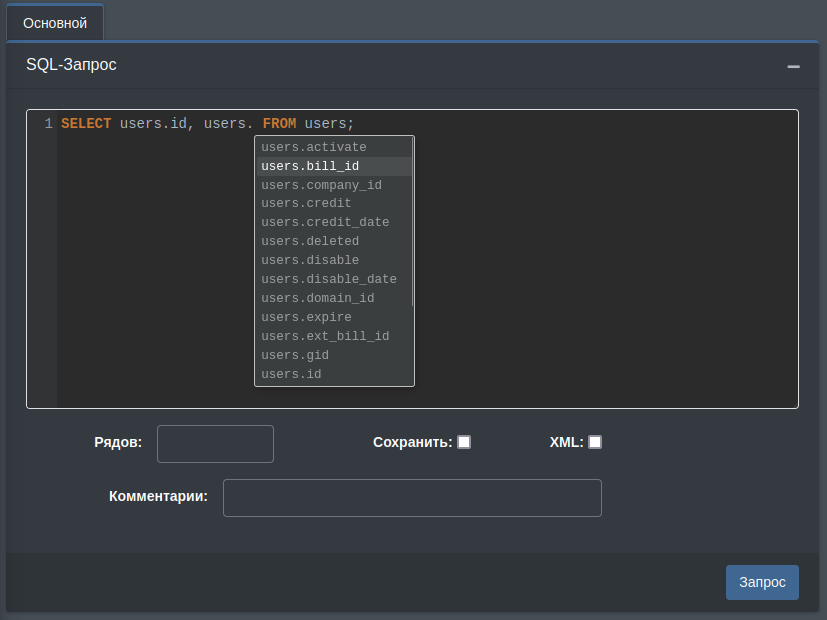This screenshot has width=827, height=620.
Task: Choose users.domain_id completion item
Action: click(x=318, y=298)
